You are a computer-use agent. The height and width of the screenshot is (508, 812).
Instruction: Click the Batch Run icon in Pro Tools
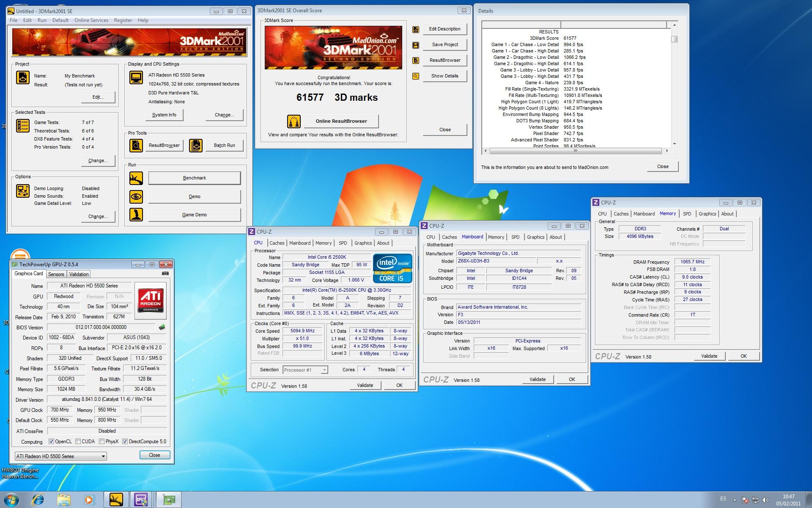tap(196, 146)
